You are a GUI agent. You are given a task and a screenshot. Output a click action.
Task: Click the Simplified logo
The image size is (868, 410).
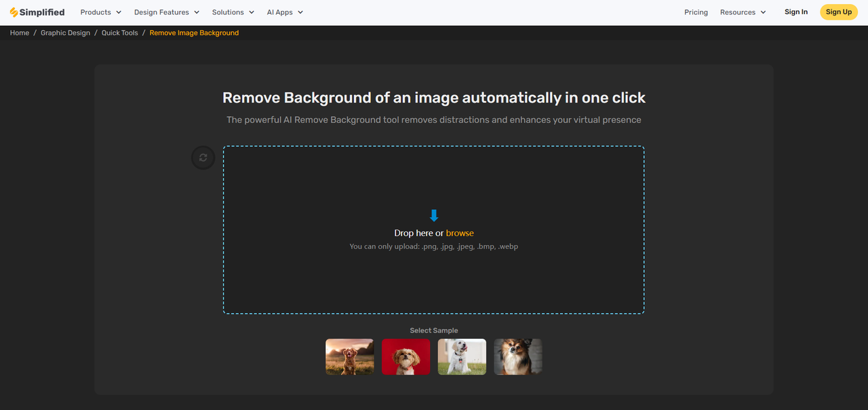click(37, 12)
